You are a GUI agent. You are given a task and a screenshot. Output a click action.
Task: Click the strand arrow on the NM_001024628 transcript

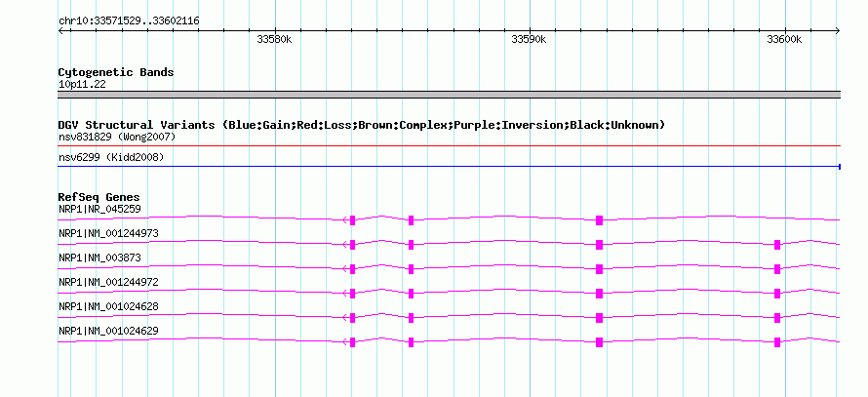tap(346, 318)
